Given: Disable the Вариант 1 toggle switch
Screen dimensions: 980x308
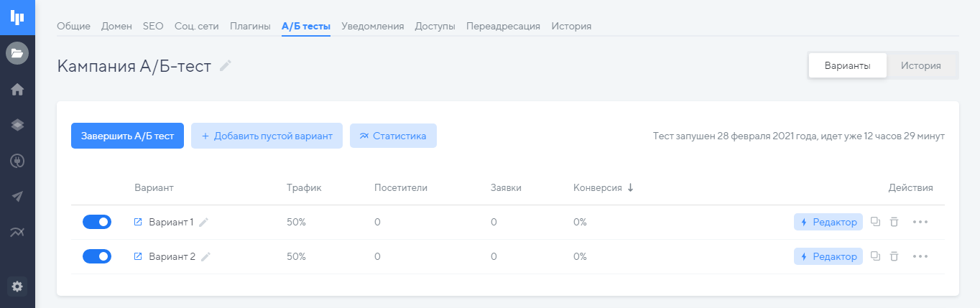Looking at the screenshot, I should (x=97, y=222).
